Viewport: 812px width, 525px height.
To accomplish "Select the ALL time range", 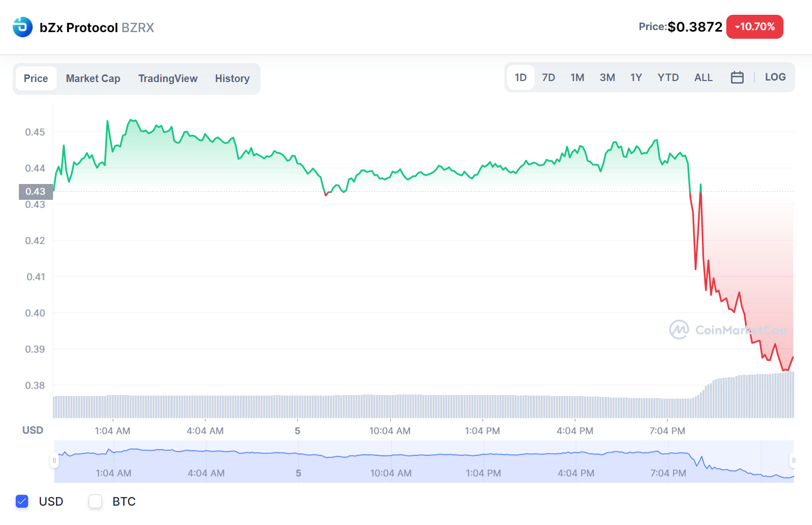I will pos(703,77).
